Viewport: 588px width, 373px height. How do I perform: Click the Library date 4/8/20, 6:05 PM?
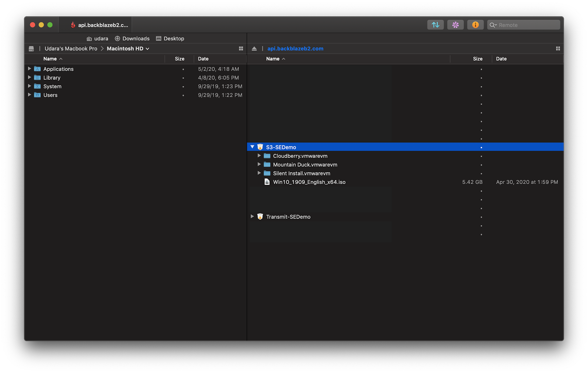click(218, 78)
